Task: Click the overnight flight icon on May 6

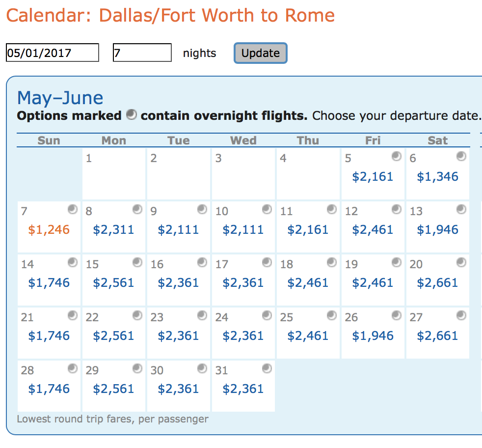Action: (461, 156)
